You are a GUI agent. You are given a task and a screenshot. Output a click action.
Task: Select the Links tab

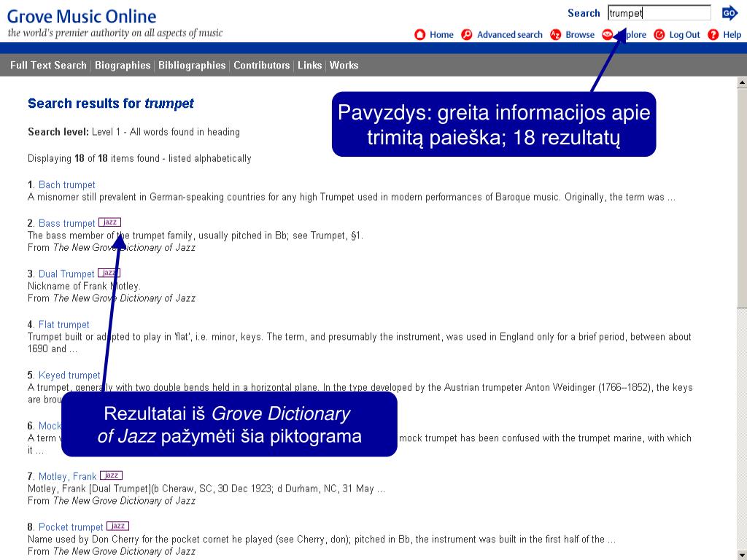coord(309,65)
